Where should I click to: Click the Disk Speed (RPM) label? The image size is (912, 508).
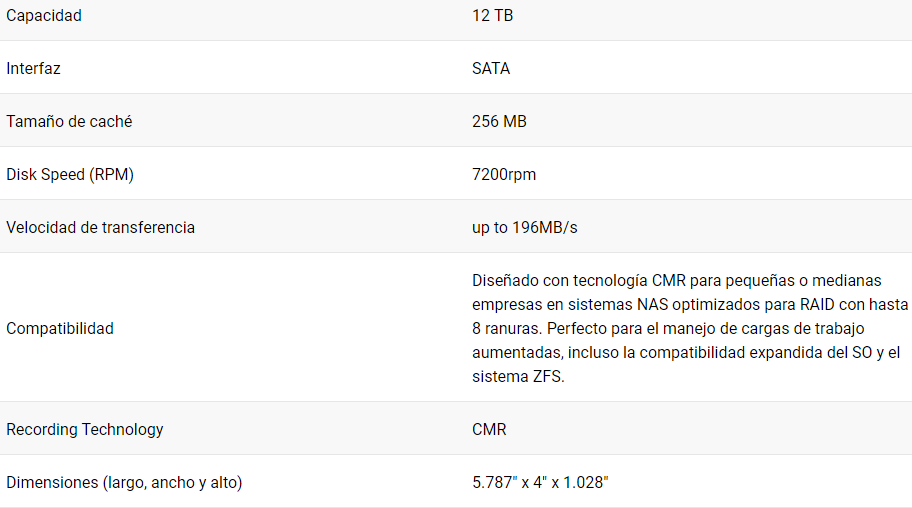[x=70, y=175]
